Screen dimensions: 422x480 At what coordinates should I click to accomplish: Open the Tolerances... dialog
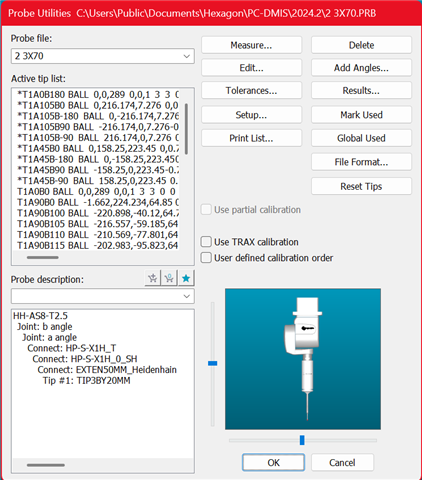click(x=251, y=90)
